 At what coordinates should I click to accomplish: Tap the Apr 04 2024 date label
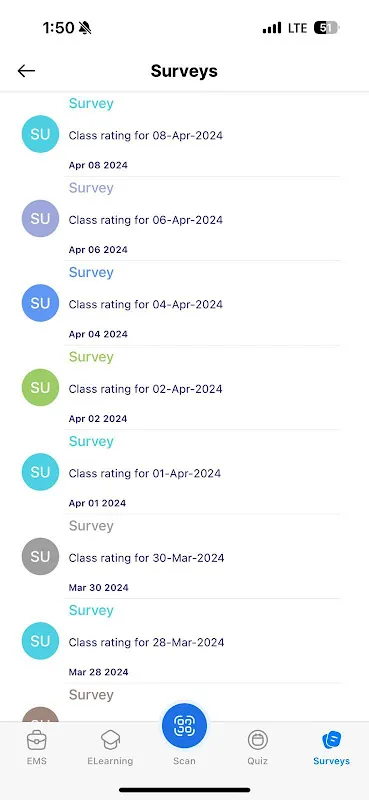(x=98, y=334)
